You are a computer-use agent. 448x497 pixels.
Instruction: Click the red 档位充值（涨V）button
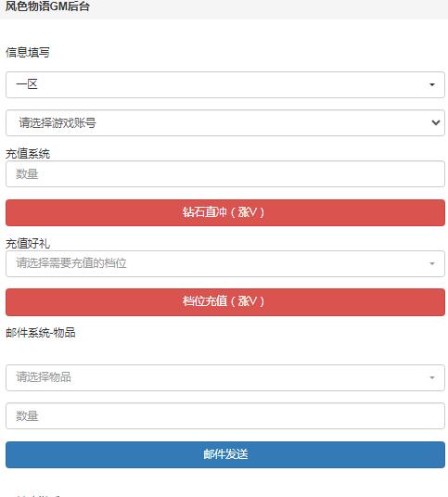click(225, 302)
